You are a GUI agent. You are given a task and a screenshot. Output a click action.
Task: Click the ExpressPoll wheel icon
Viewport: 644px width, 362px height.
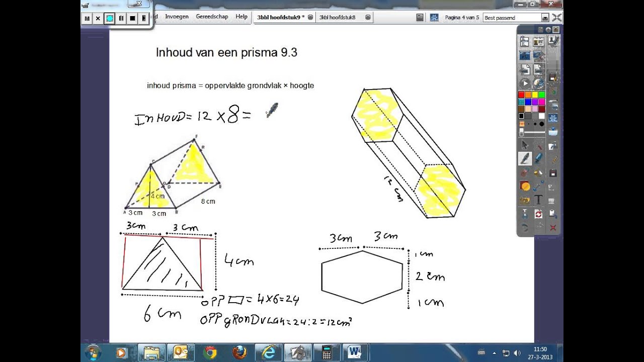538,83
